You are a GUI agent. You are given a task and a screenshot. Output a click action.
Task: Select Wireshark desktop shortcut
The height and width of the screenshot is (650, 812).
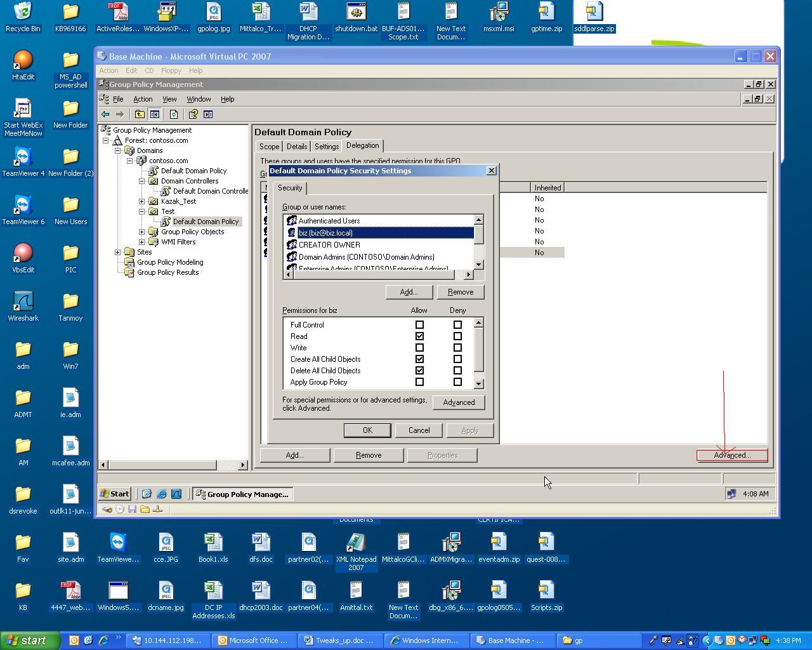23,307
